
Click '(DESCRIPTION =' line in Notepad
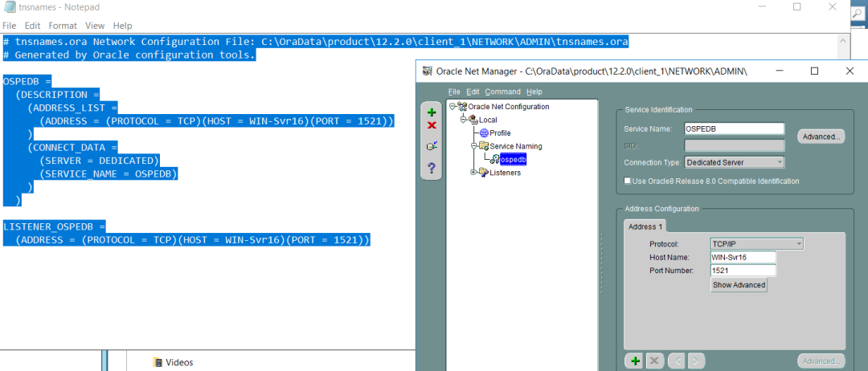tap(58, 95)
